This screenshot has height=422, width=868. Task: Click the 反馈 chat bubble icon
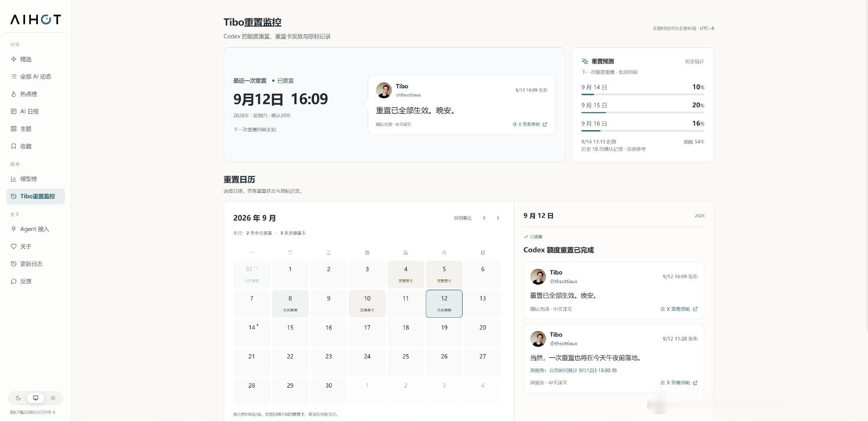pyautogui.click(x=14, y=281)
